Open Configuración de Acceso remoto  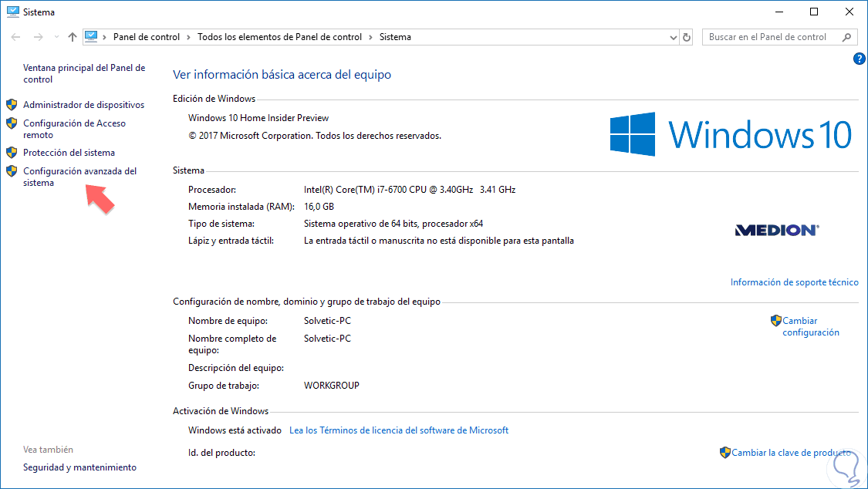[74, 129]
